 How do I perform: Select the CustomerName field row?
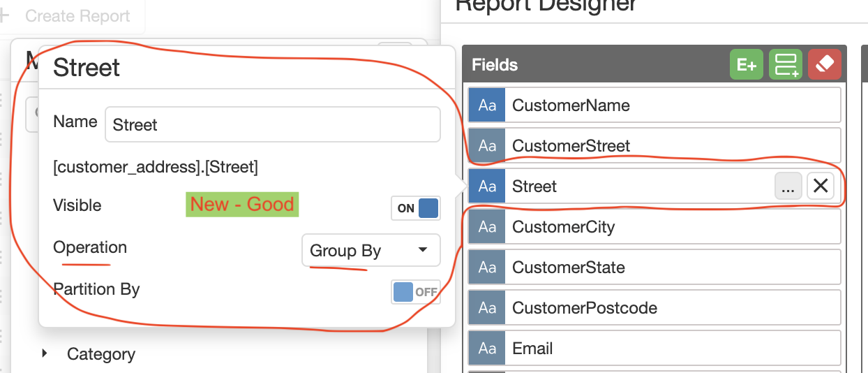click(x=654, y=105)
